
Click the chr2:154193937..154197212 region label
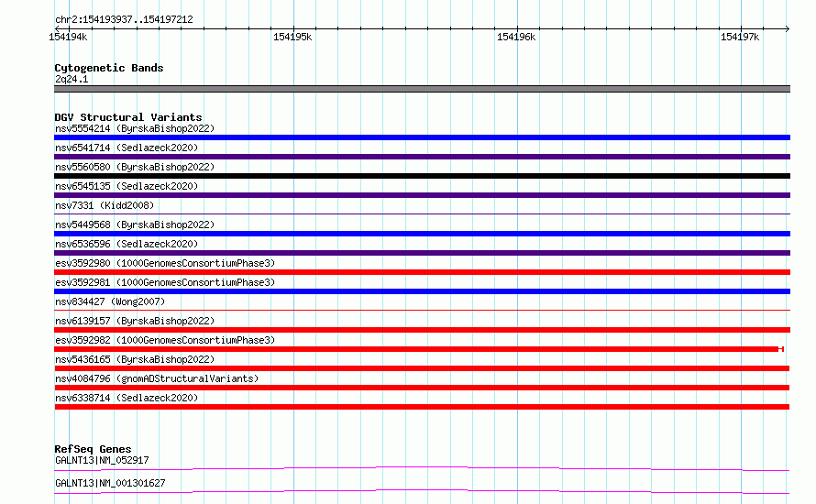[124, 19]
